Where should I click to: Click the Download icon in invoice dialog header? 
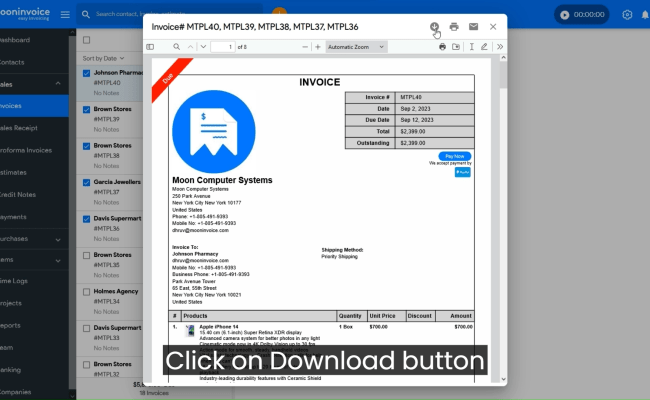[434, 27]
